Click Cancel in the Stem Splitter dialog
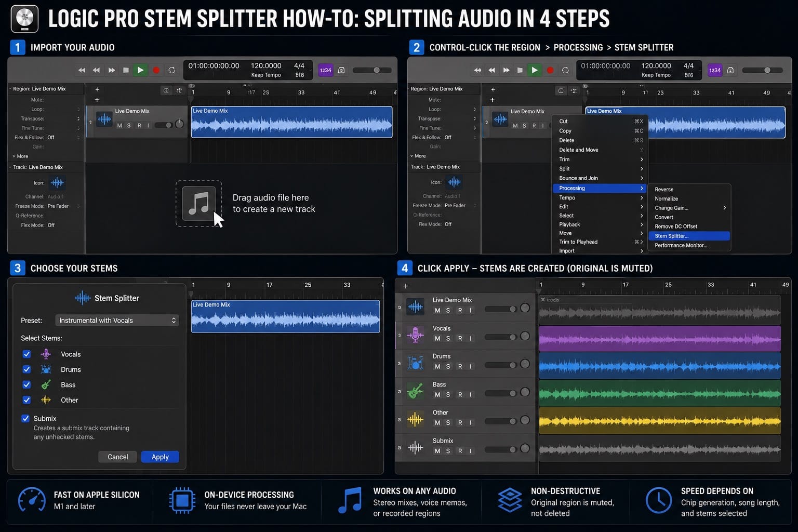The width and height of the screenshot is (798, 532). (x=118, y=457)
